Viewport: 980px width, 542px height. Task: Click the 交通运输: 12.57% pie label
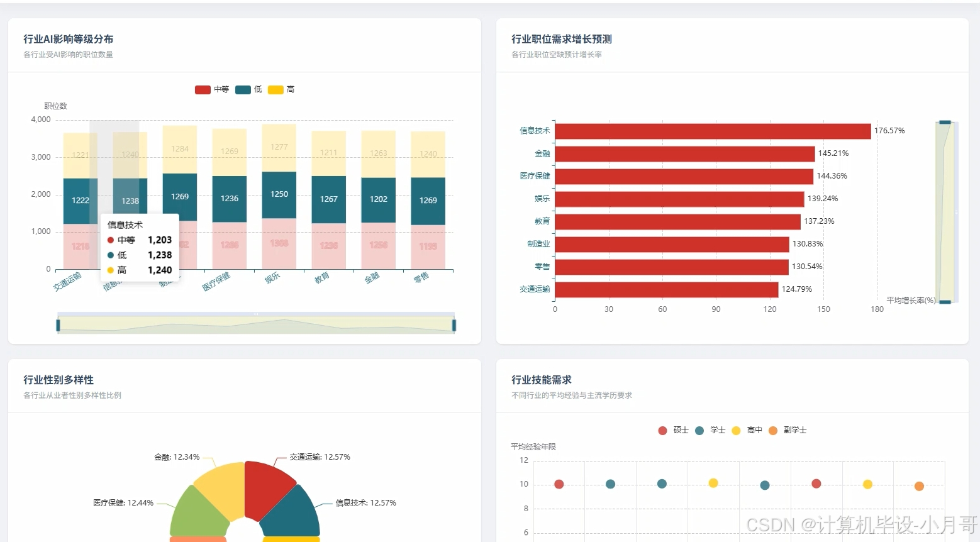pos(320,457)
